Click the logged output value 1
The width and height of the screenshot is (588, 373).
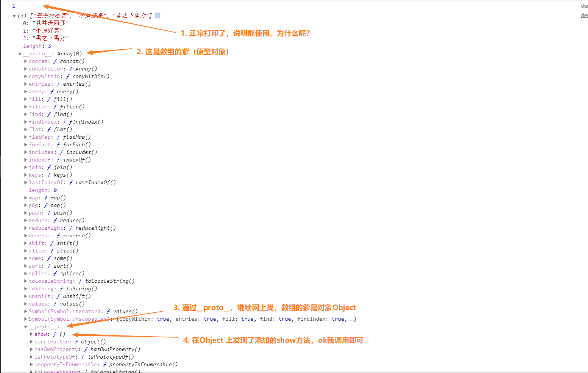14,6
